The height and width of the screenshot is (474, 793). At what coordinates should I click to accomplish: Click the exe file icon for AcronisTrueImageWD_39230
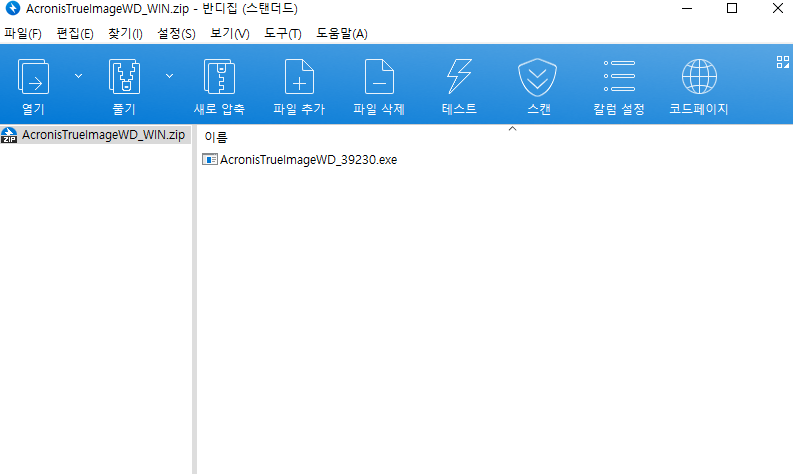tap(209, 159)
